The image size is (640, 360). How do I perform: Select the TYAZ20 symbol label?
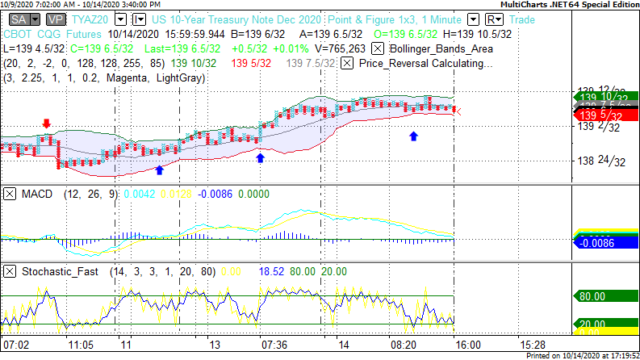90,20
